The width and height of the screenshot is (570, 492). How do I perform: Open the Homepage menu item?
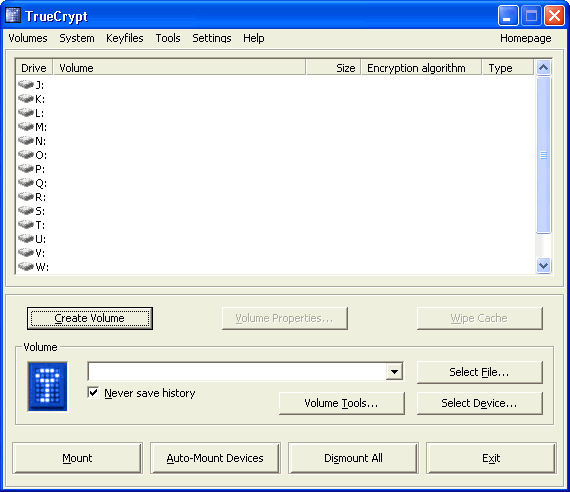526,38
